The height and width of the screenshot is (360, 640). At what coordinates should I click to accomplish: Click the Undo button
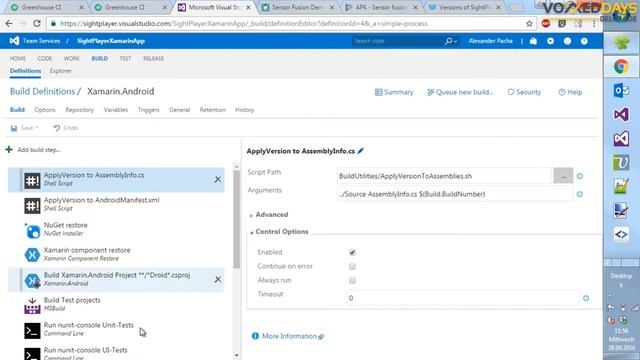coord(66,128)
